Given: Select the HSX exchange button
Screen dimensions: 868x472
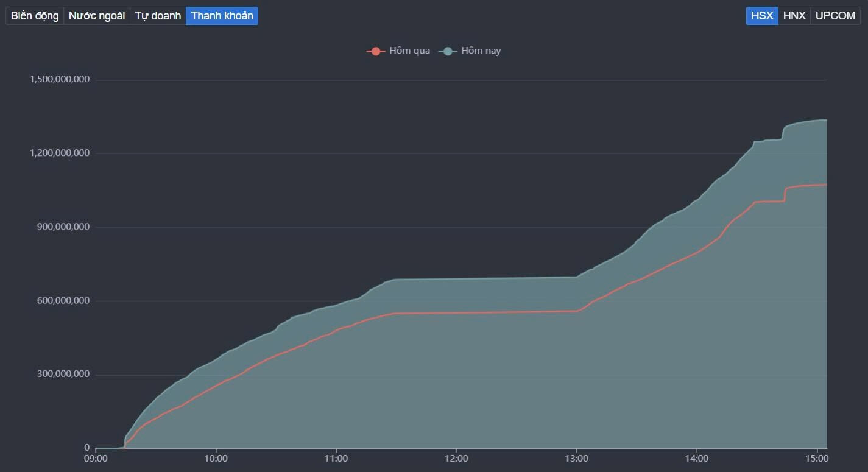Looking at the screenshot, I should coord(762,16).
